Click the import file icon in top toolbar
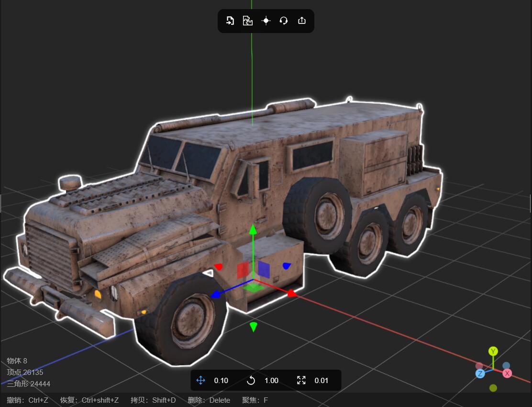Screen dimensions: 532x407 click(230, 21)
